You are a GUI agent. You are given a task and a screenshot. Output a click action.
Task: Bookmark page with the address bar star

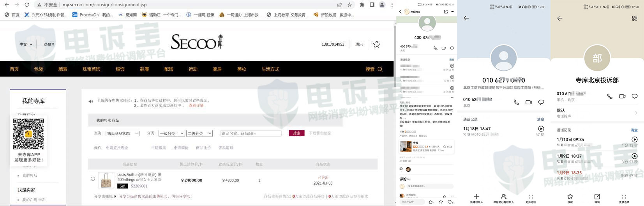tap(349, 5)
